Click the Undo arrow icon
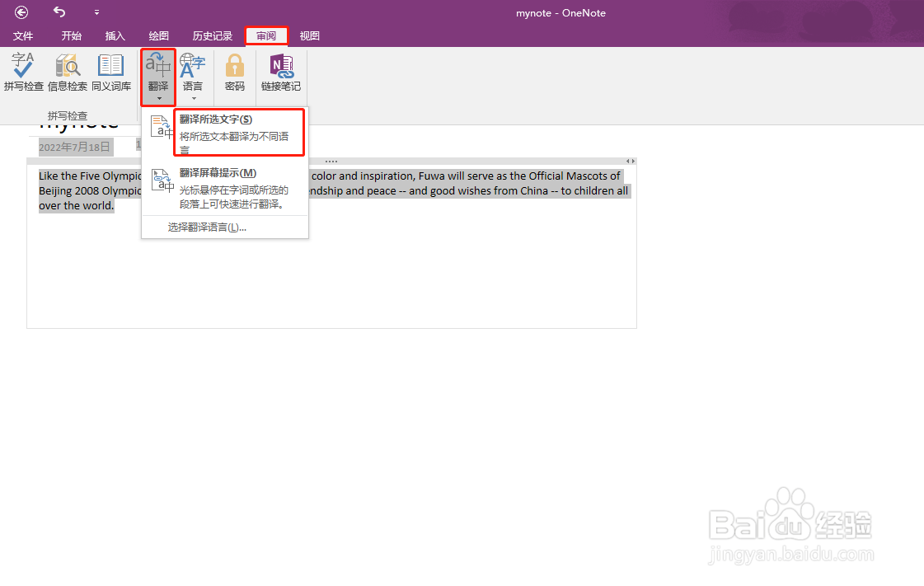 click(59, 12)
